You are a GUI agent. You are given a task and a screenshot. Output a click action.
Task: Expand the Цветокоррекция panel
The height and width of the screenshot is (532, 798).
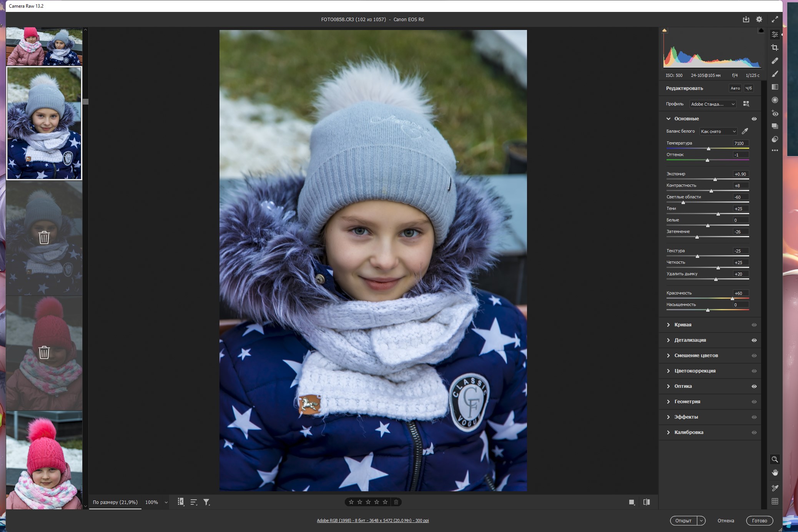(668, 371)
